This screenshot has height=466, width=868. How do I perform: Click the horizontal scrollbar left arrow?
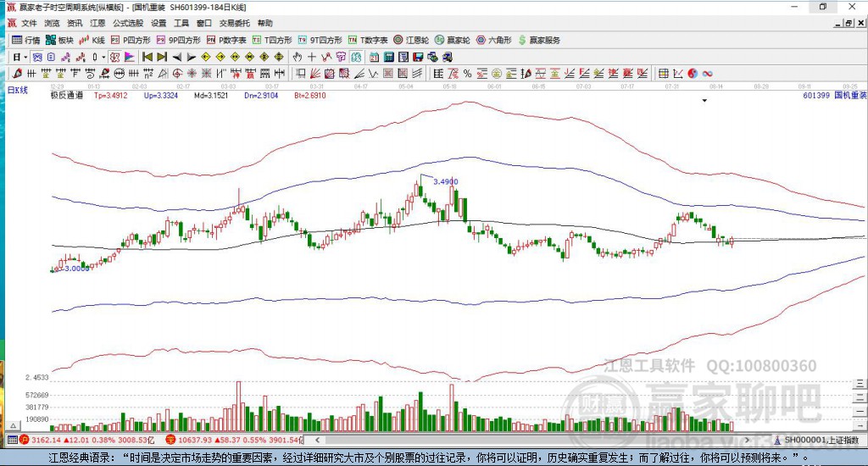(317, 440)
